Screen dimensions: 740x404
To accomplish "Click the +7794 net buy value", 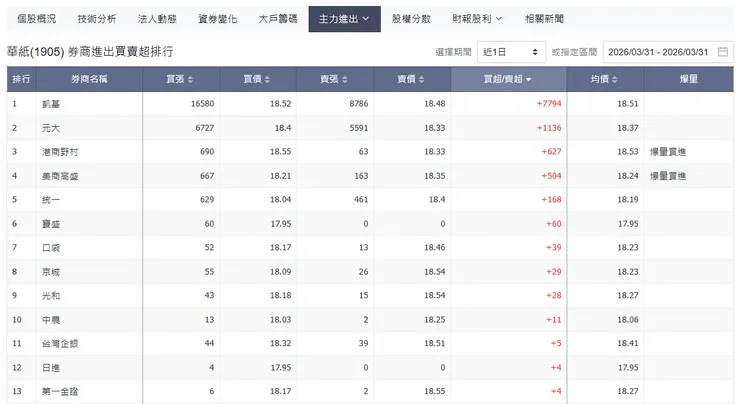I will 549,103.
